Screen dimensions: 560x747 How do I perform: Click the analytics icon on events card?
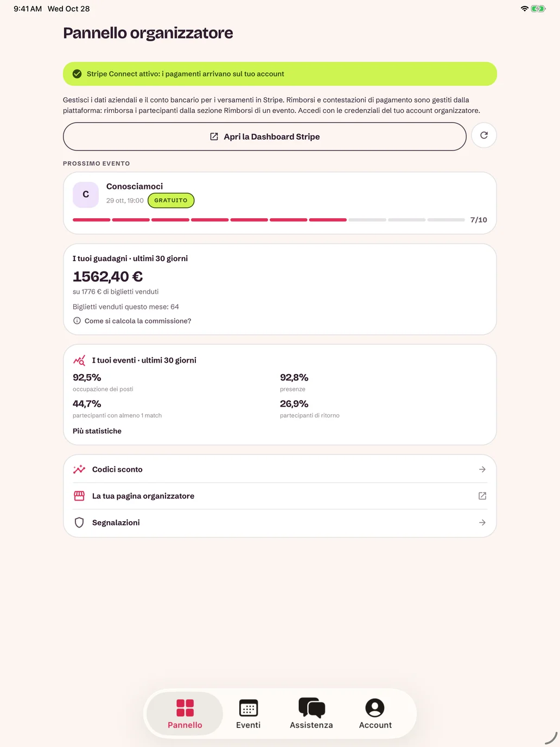[79, 360]
